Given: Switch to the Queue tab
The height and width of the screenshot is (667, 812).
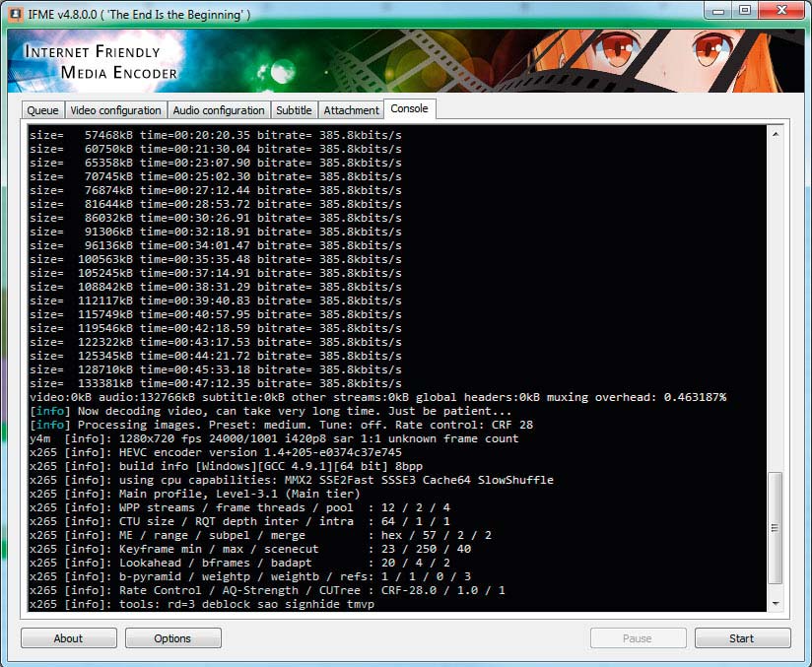Looking at the screenshot, I should point(43,110).
